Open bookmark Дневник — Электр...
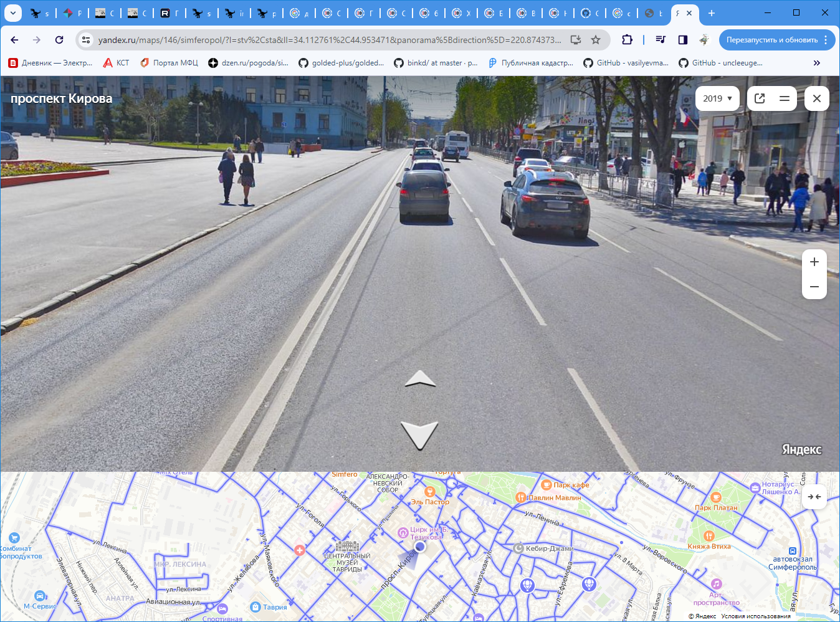The image size is (840, 622). tap(50, 63)
